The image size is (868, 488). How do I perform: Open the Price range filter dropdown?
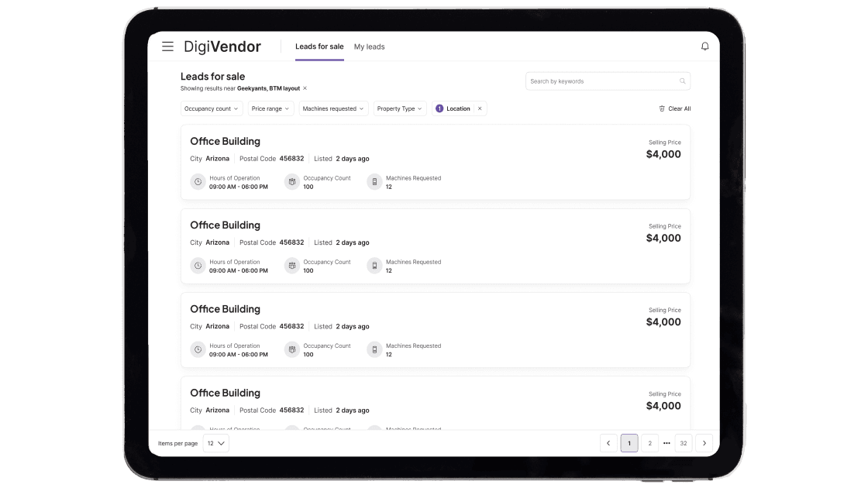pyautogui.click(x=270, y=108)
